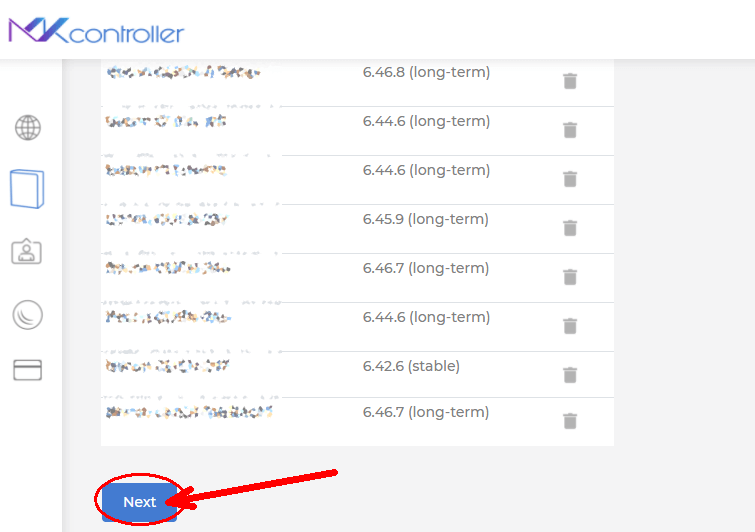Click the blurred device name in 6.42.6 row
755x532 pixels.
[168, 366]
